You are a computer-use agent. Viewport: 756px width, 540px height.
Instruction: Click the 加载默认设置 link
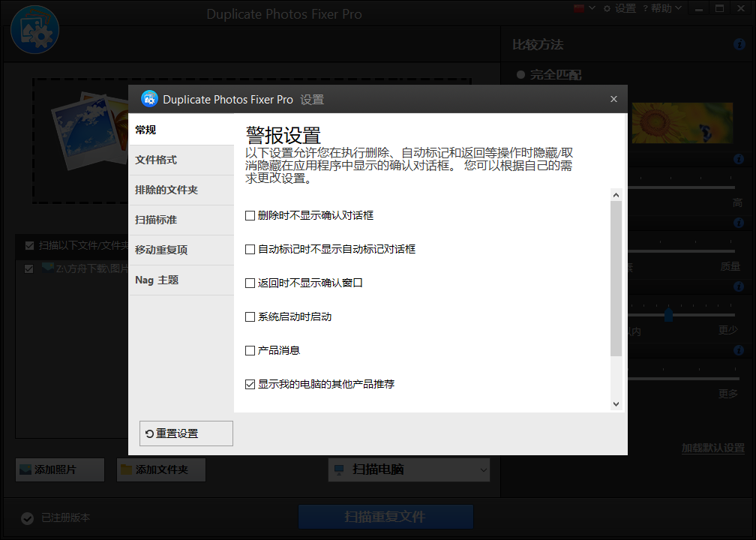point(712,448)
